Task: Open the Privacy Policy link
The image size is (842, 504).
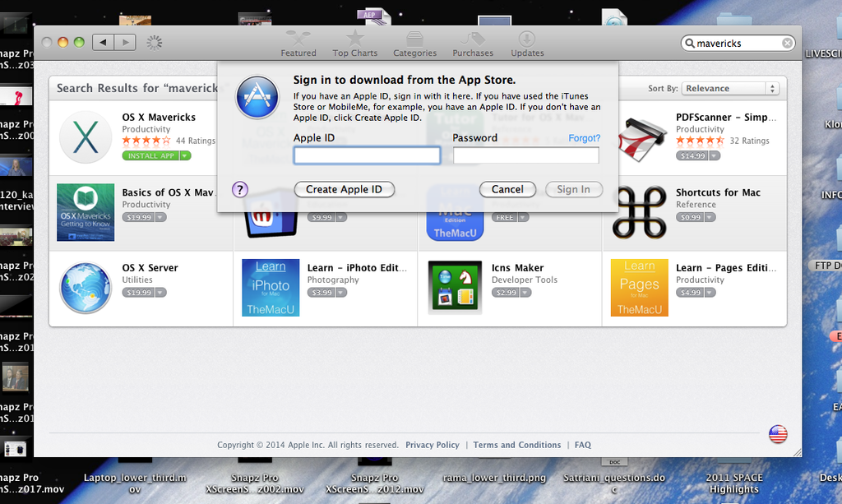Action: [x=433, y=444]
